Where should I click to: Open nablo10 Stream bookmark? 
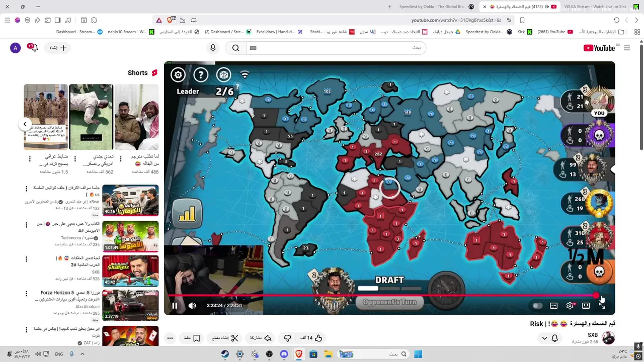click(131, 32)
